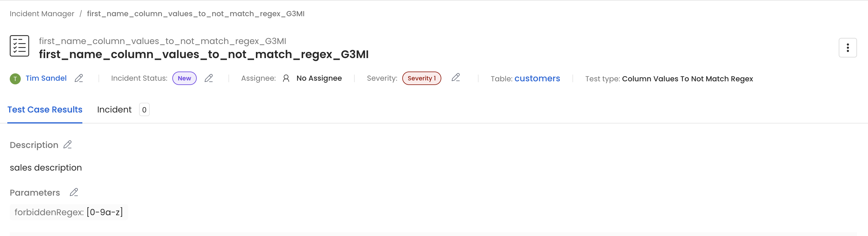
Task: Open Tim Sandel's profile link
Action: click(46, 78)
